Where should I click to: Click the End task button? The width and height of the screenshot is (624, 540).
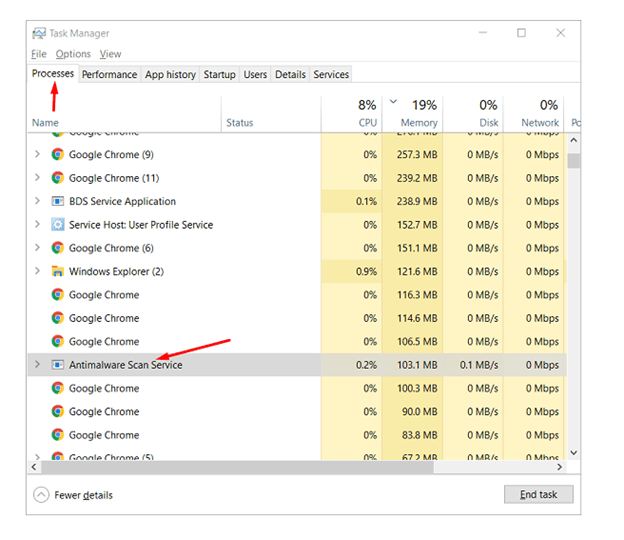[538, 494]
